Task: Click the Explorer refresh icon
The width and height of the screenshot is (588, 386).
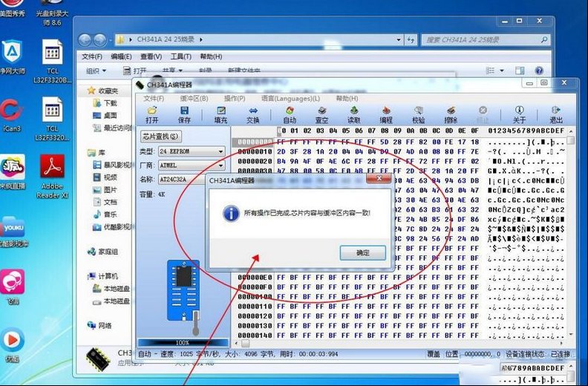Action: point(411,39)
